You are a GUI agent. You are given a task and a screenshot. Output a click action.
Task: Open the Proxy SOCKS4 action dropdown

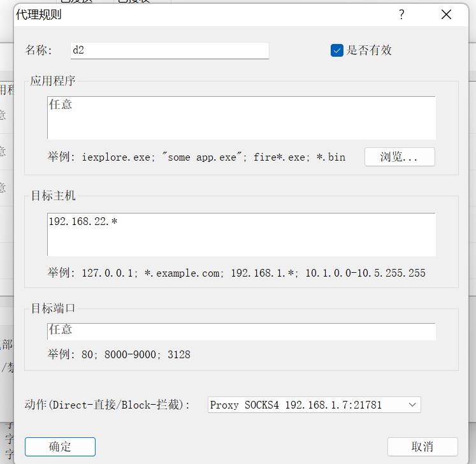[x=314, y=405]
